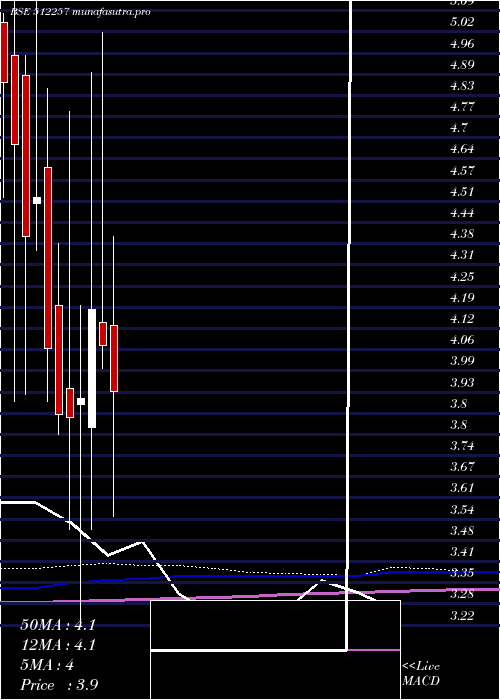
Task: Click the 4.7 axis value
Action: click(x=458, y=128)
